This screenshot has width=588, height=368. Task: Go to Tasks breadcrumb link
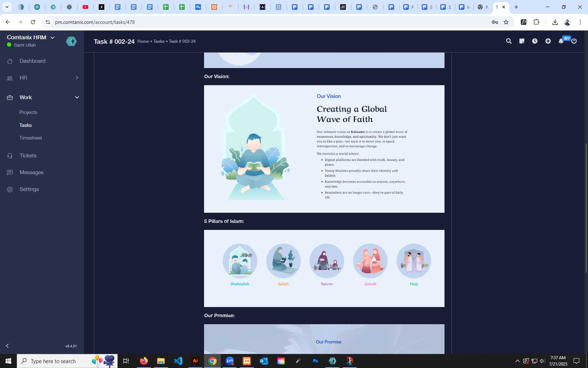point(159,41)
